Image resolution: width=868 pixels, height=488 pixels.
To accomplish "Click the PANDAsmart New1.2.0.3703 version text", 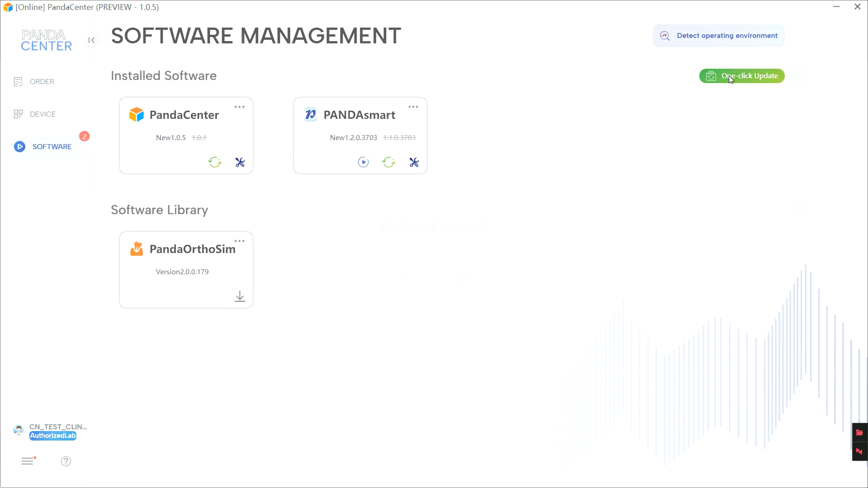I will click(x=354, y=138).
